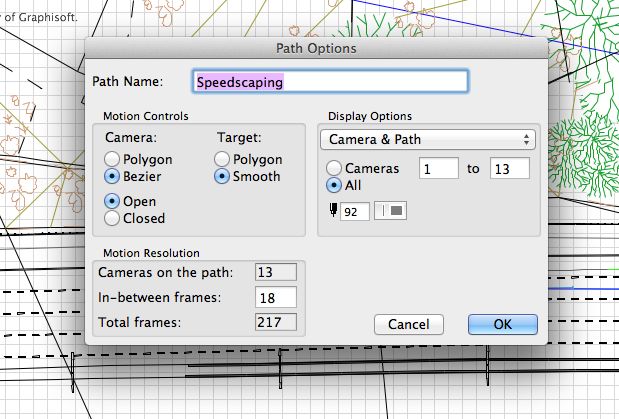The width and height of the screenshot is (619, 419).
Task: Click the Total frames: label
Action: click(x=139, y=322)
